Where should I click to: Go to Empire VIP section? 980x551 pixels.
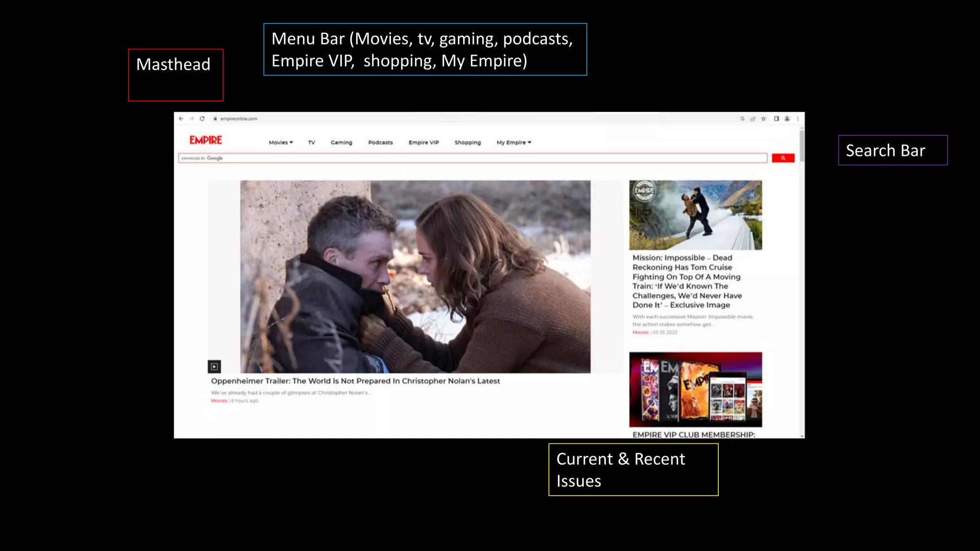tap(423, 143)
